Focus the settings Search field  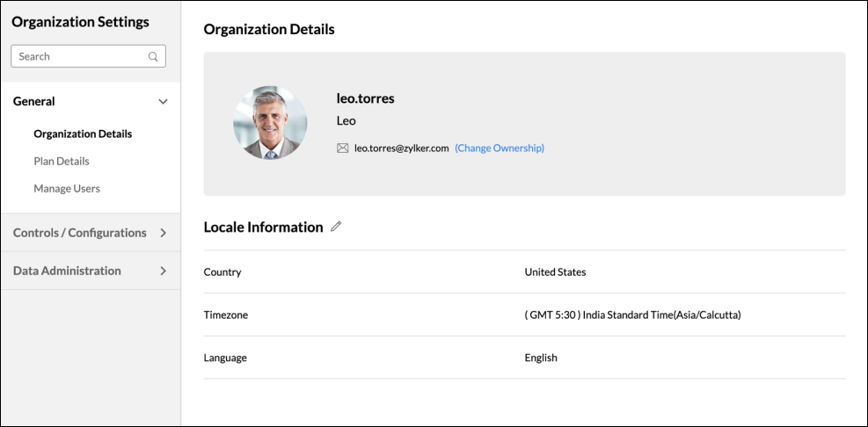pyautogui.click(x=79, y=56)
